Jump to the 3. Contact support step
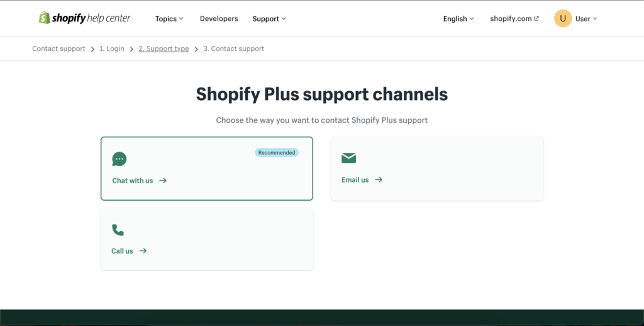644x326 pixels. click(234, 48)
